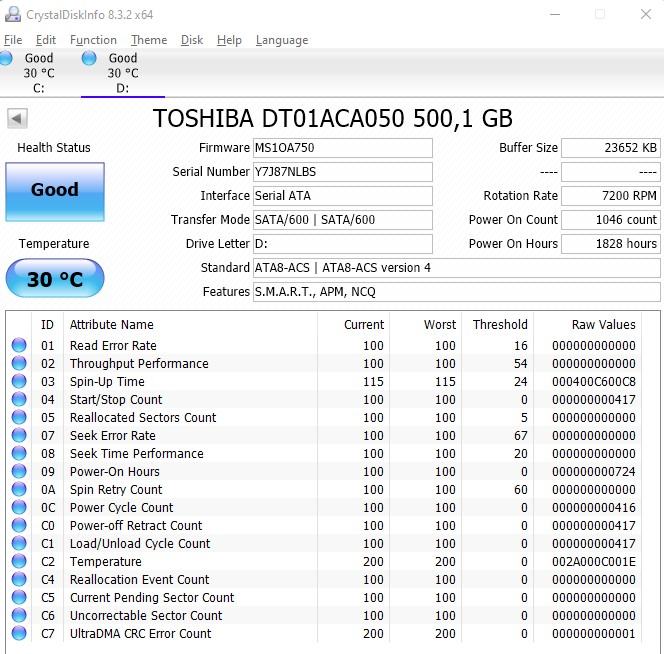Screen dimensions: 664x654
Task: Click status orb beside Power-On Hours row
Action: [19, 472]
